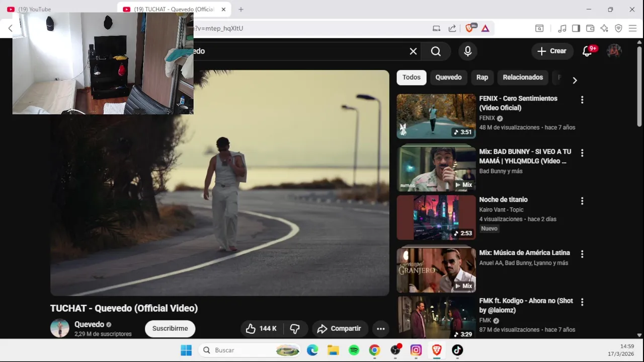This screenshot has width=644, height=362.
Task: Click the Compartir button
Action: point(340,328)
